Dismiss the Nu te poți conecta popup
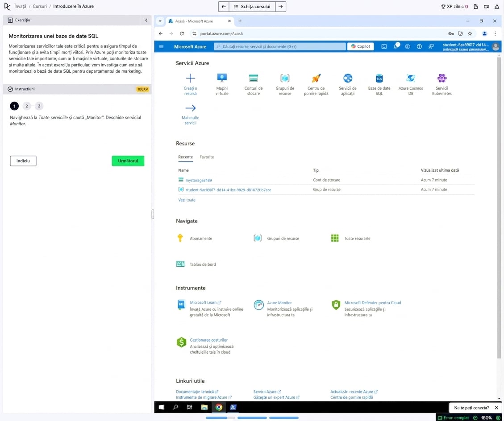Screen dimensions: 504x421 pos(496,408)
